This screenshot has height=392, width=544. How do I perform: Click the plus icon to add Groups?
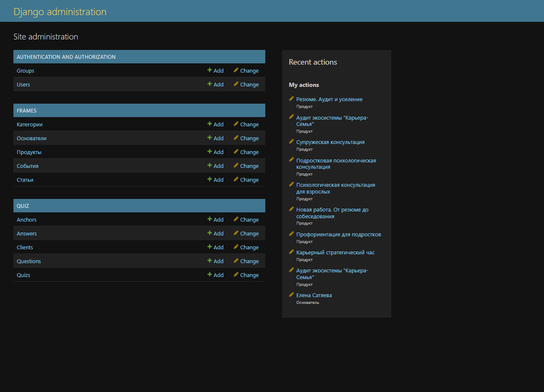(x=209, y=70)
